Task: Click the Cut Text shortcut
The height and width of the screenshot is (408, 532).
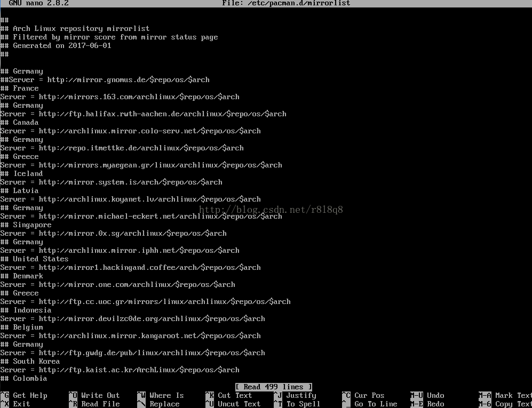Action: click(x=229, y=395)
